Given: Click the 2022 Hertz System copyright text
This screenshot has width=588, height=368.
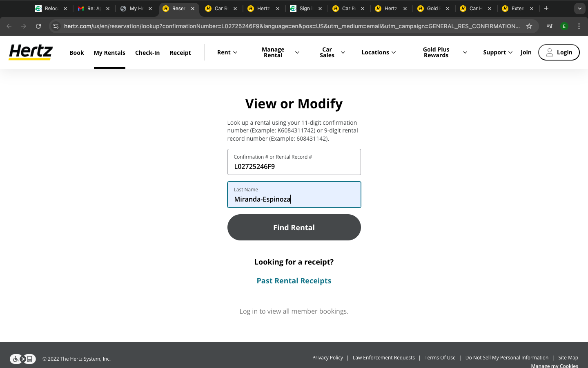Looking at the screenshot, I should coord(77,359).
